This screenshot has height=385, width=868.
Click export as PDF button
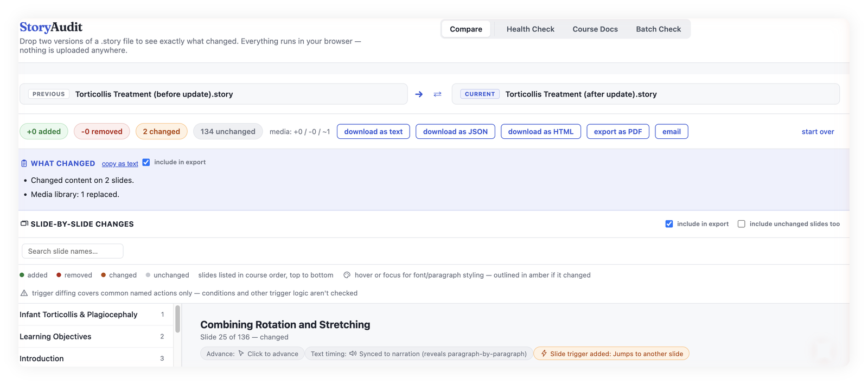(x=618, y=132)
